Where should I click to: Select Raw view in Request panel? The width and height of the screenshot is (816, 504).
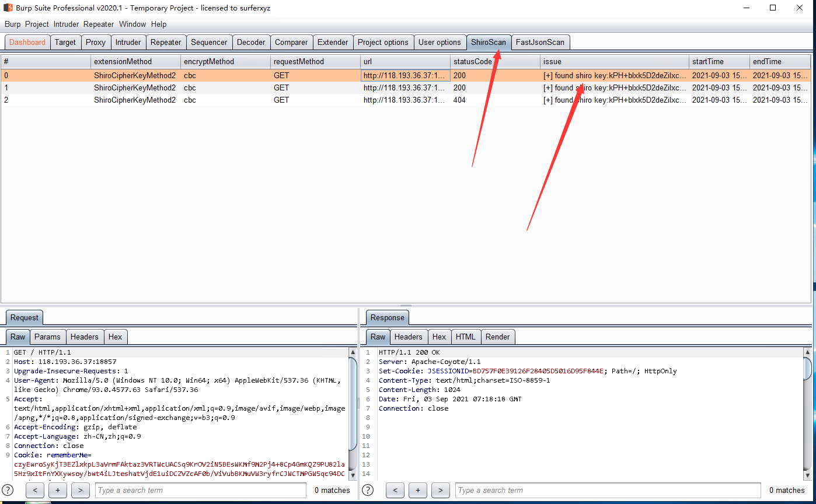tap(18, 337)
